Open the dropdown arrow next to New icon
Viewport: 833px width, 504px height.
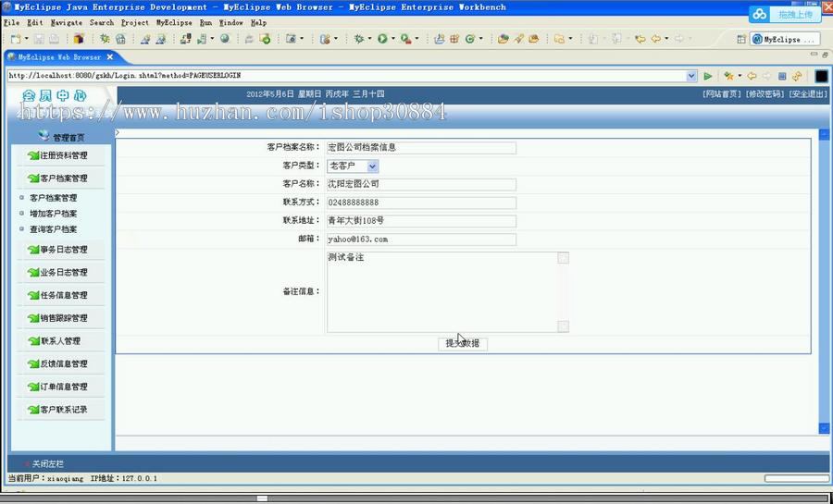click(27, 39)
